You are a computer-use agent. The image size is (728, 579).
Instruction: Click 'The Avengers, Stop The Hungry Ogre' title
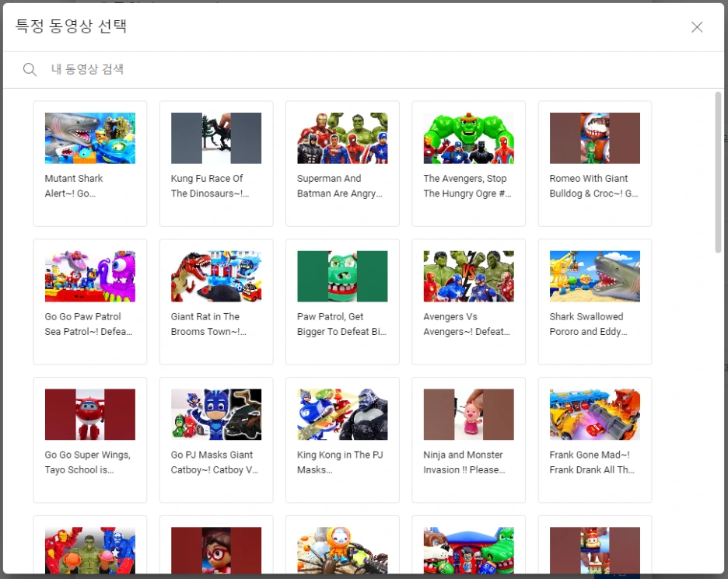[x=467, y=186]
